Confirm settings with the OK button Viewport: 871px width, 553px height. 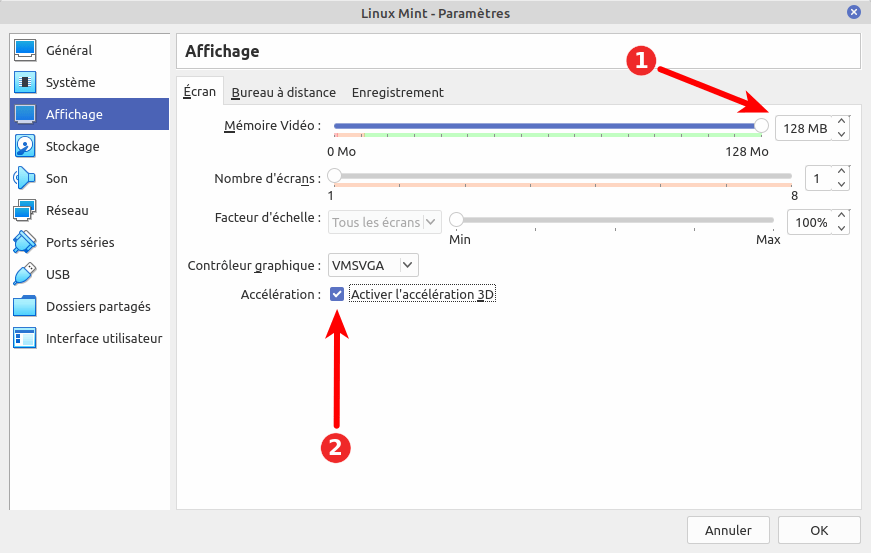(x=819, y=530)
